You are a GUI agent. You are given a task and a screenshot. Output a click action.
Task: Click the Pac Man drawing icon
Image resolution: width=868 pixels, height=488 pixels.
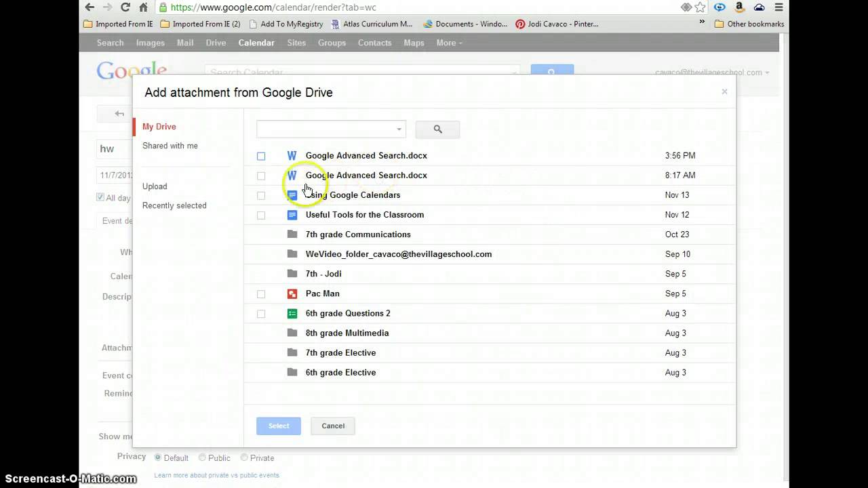(292, 293)
